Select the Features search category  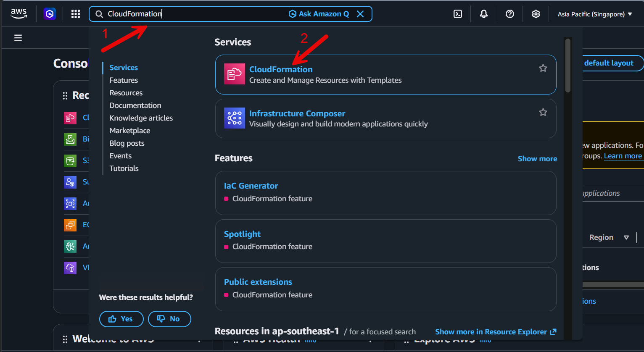coord(124,80)
